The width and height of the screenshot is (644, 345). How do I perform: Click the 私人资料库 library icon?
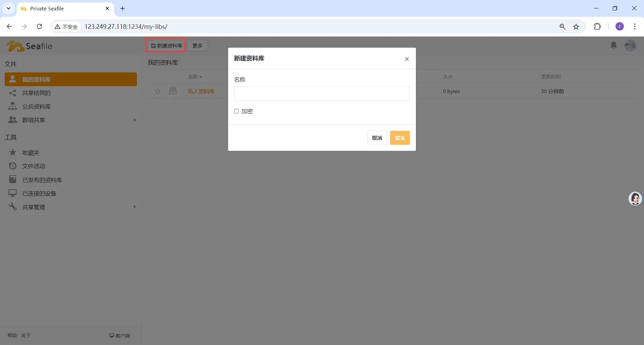(x=173, y=91)
